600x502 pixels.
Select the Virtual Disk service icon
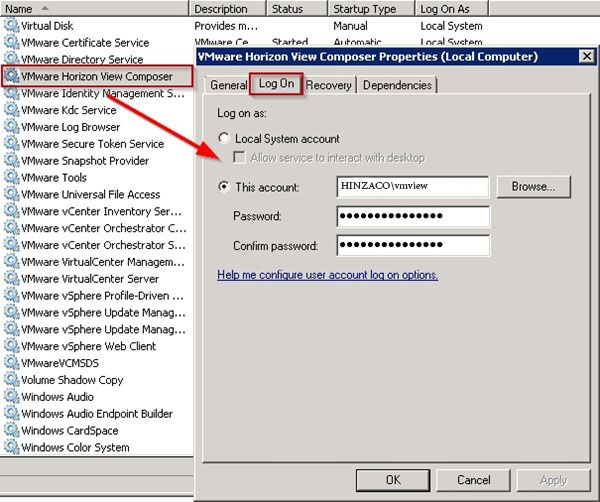(11, 26)
